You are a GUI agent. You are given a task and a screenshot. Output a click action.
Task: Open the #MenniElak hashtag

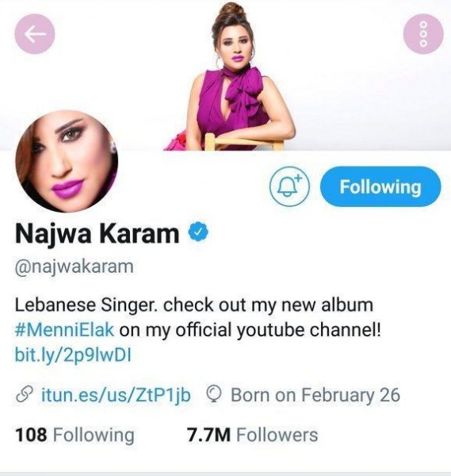click(64, 330)
